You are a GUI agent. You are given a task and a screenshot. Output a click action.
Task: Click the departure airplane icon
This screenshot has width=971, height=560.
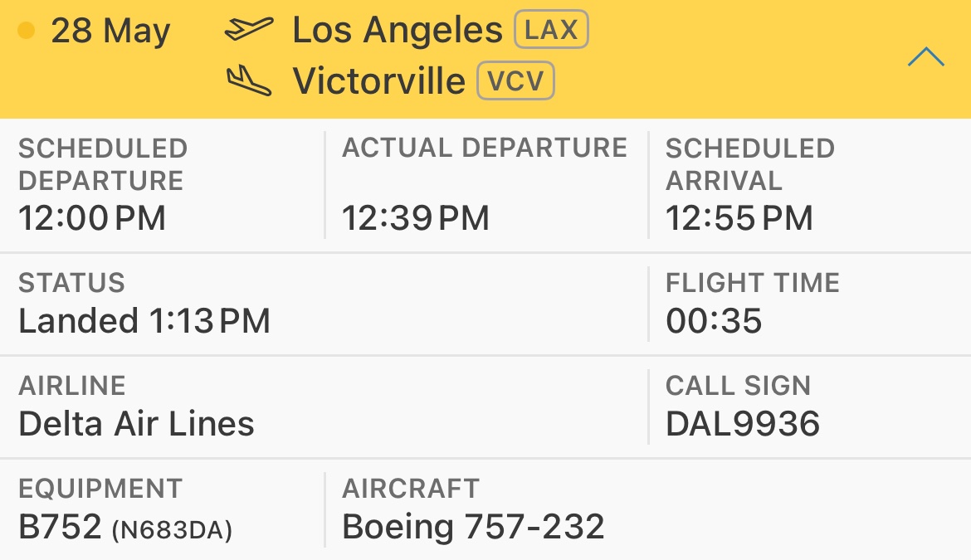pyautogui.click(x=249, y=28)
